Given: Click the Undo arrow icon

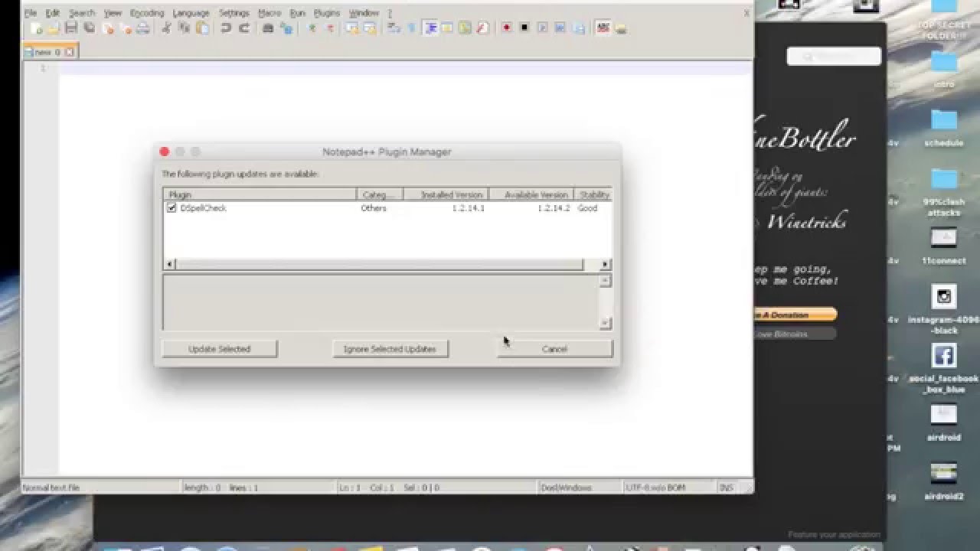Looking at the screenshot, I should coord(226,28).
